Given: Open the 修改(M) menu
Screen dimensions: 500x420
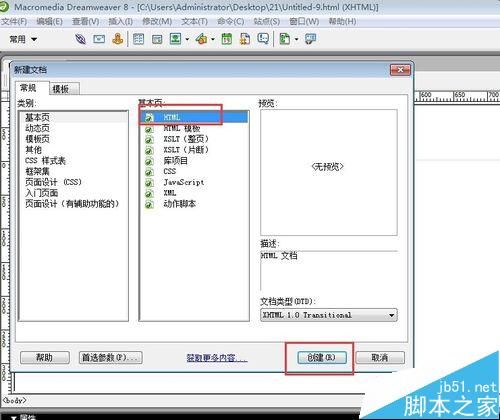Looking at the screenshot, I should pos(157,22).
